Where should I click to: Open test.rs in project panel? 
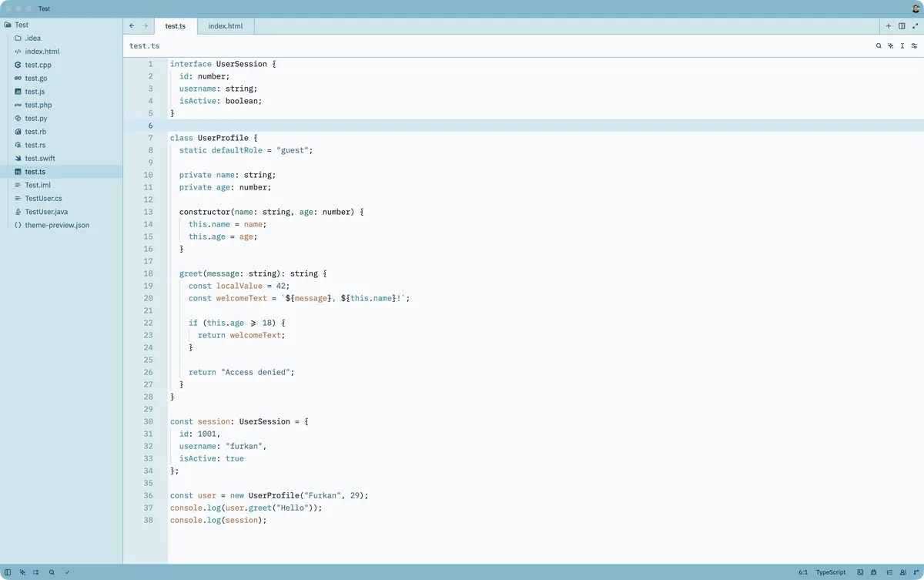pos(62,145)
